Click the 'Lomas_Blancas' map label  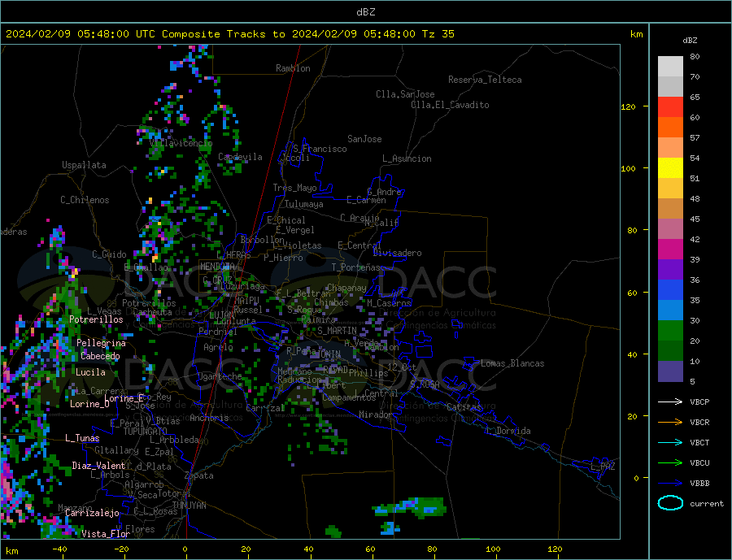pyautogui.click(x=512, y=363)
